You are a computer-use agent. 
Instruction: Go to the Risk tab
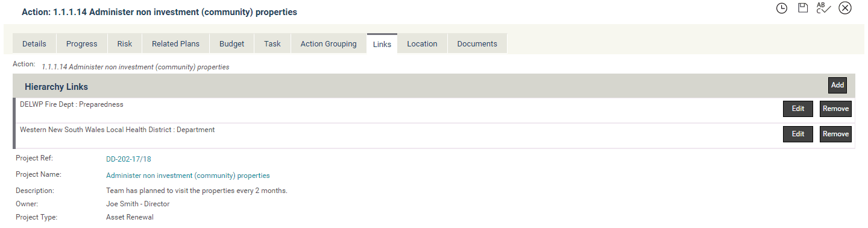pos(125,43)
